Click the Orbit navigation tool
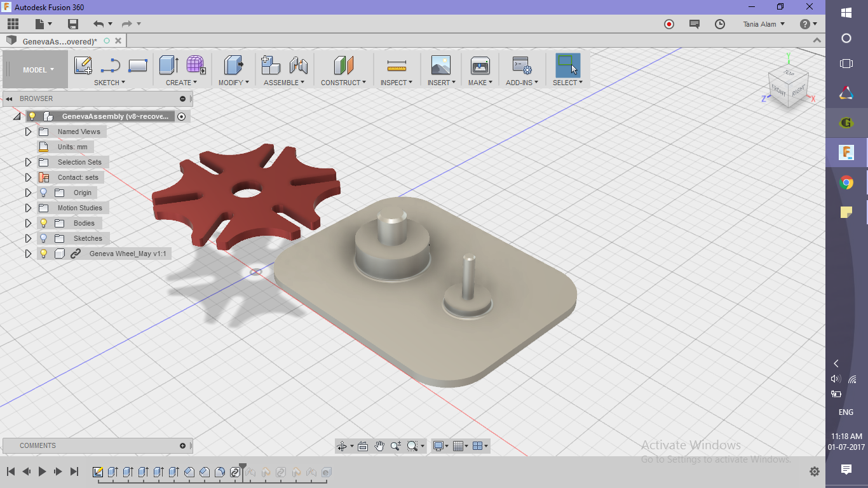Image resolution: width=868 pixels, height=488 pixels. tap(342, 446)
